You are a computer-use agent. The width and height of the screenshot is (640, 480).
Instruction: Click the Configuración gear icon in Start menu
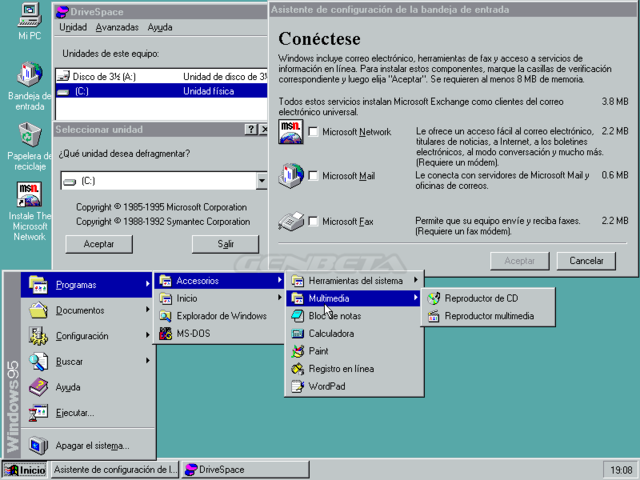(38, 336)
